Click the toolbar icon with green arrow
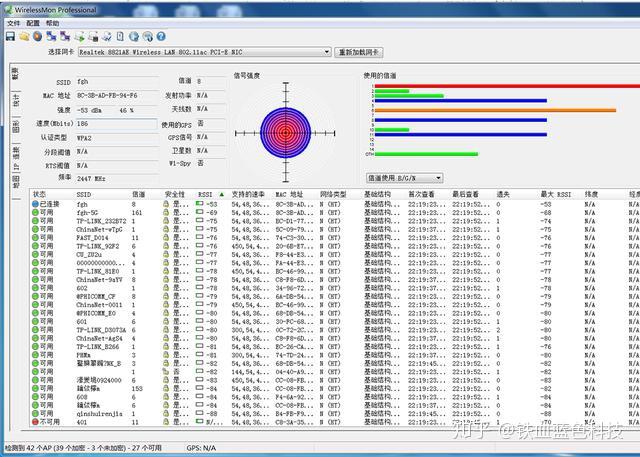 click(79, 37)
